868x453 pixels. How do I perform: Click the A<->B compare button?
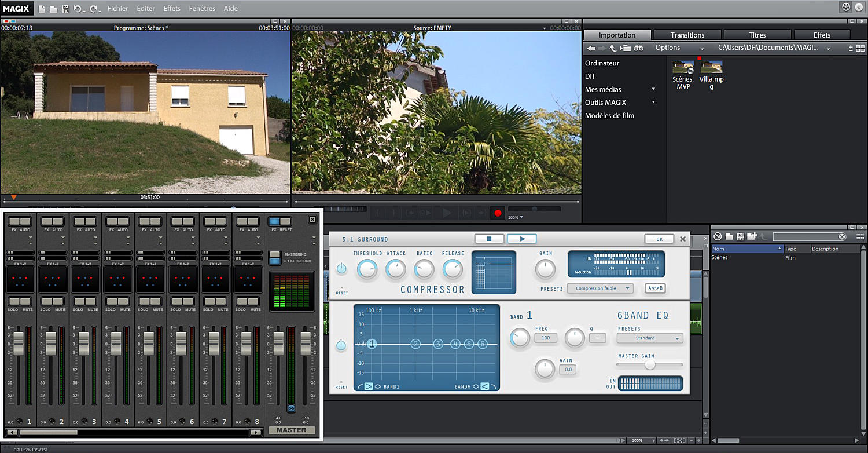coord(655,288)
